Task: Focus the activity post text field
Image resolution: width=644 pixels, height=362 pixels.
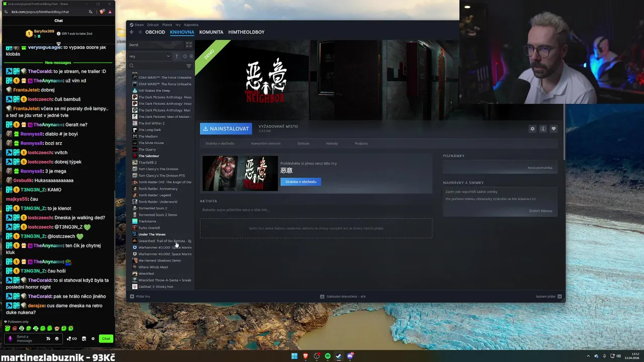Action: (316, 210)
